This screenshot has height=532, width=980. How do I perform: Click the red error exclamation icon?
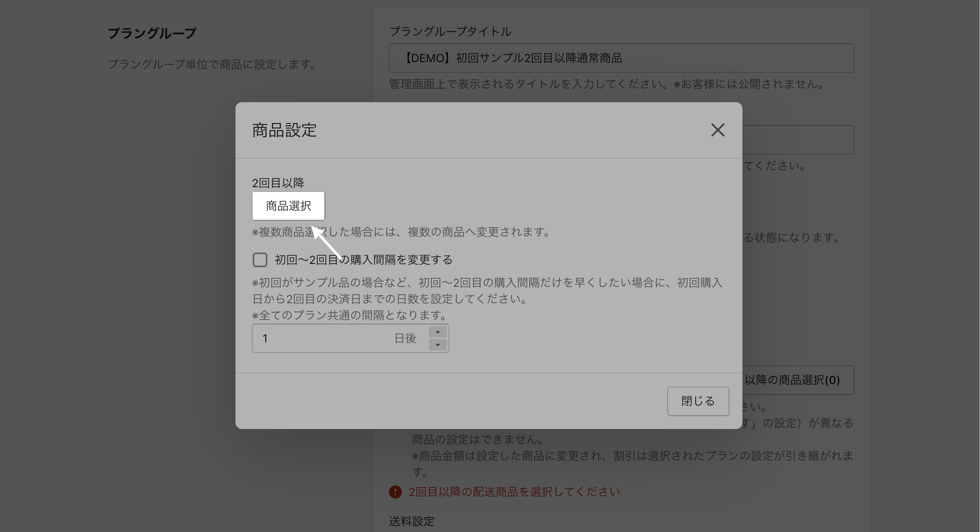pyautogui.click(x=395, y=492)
